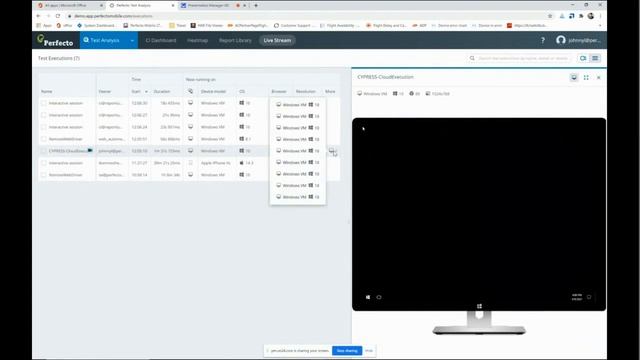
Task: Tick the checkbox for the Apple iPhone session
Action: (x=44, y=163)
